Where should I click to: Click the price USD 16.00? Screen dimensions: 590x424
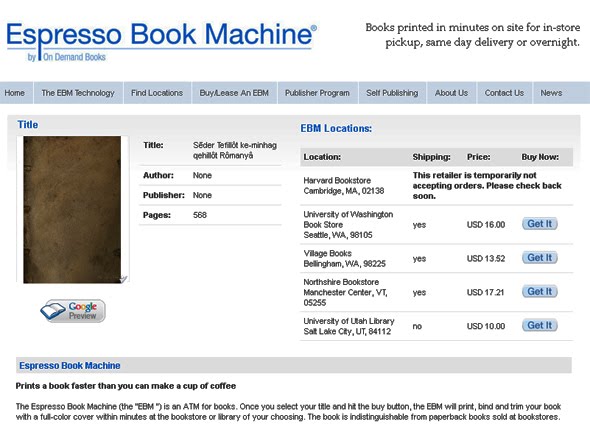tap(486, 225)
